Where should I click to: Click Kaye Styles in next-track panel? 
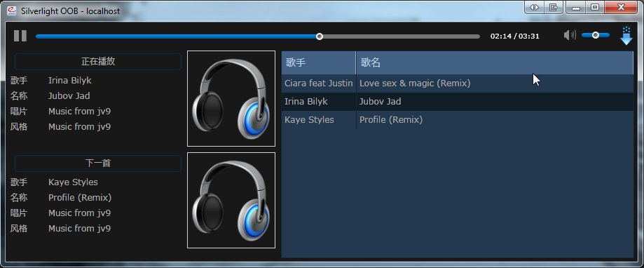point(73,182)
